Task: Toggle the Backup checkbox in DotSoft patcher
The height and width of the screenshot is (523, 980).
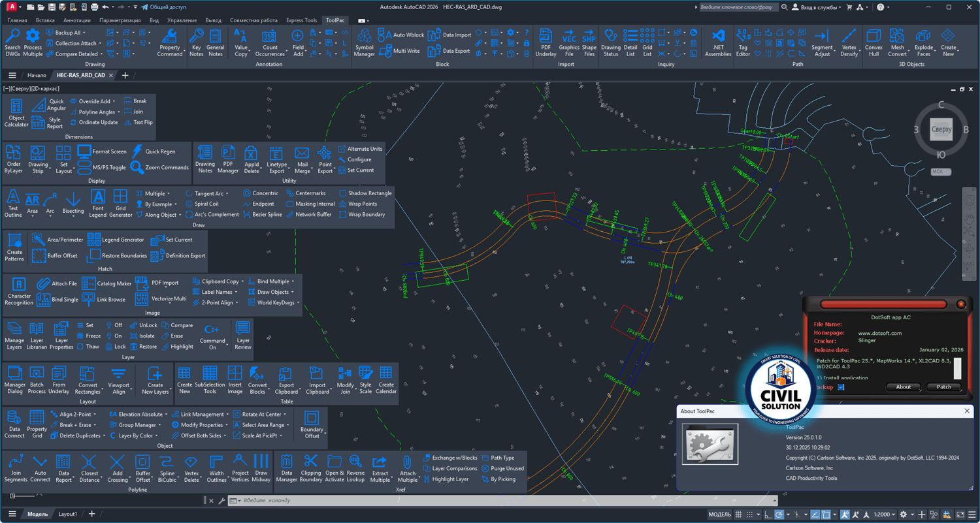Action: click(x=841, y=387)
